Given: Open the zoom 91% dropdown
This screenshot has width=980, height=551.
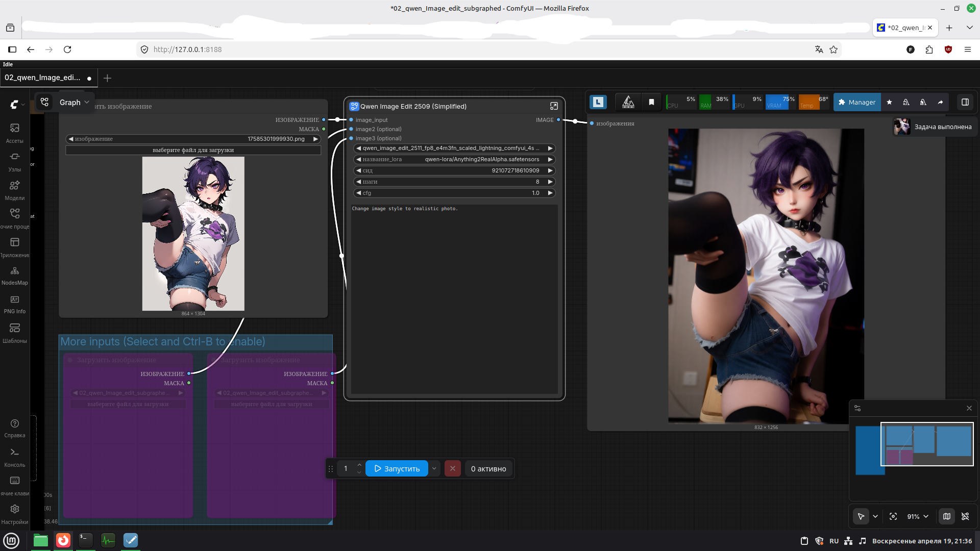Looking at the screenshot, I should tap(918, 516).
